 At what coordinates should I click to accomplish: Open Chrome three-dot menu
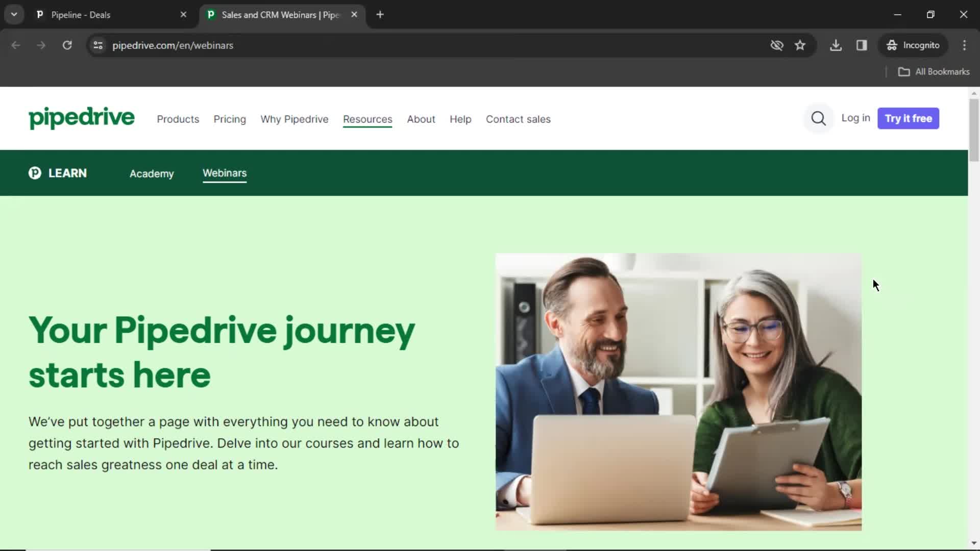(x=964, y=45)
